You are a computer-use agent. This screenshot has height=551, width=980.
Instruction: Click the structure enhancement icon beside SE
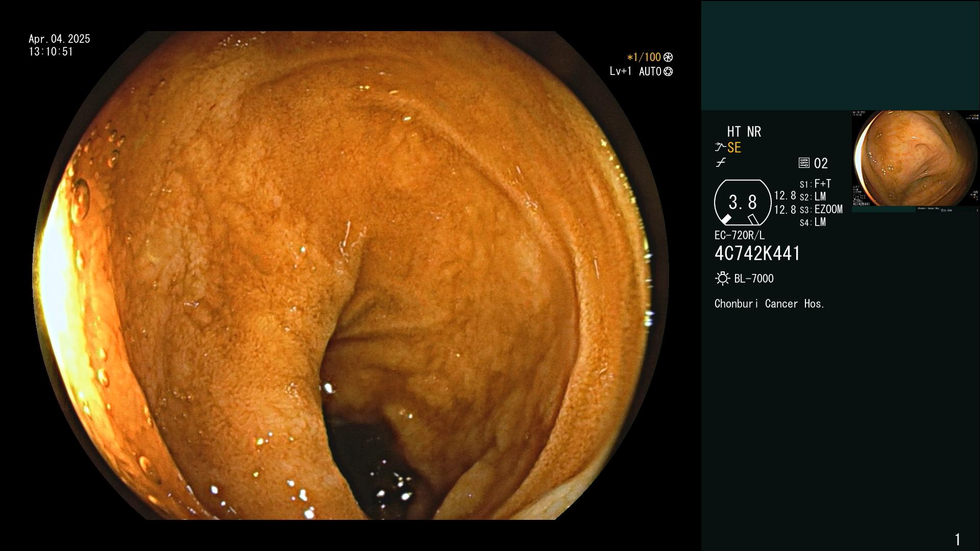[720, 147]
